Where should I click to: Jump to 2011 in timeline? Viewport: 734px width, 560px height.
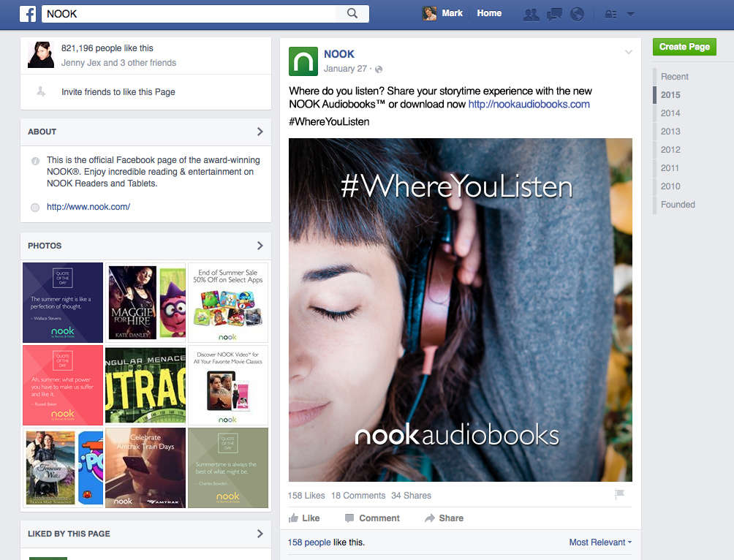tap(670, 167)
